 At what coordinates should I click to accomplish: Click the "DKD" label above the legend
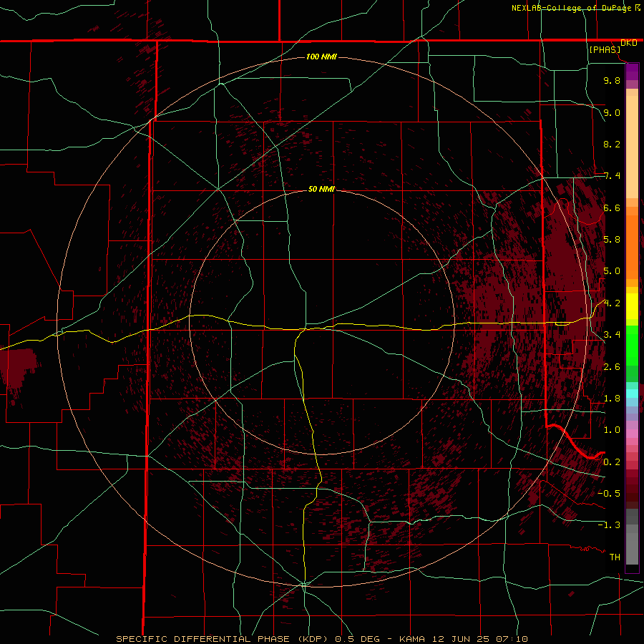pos(629,43)
